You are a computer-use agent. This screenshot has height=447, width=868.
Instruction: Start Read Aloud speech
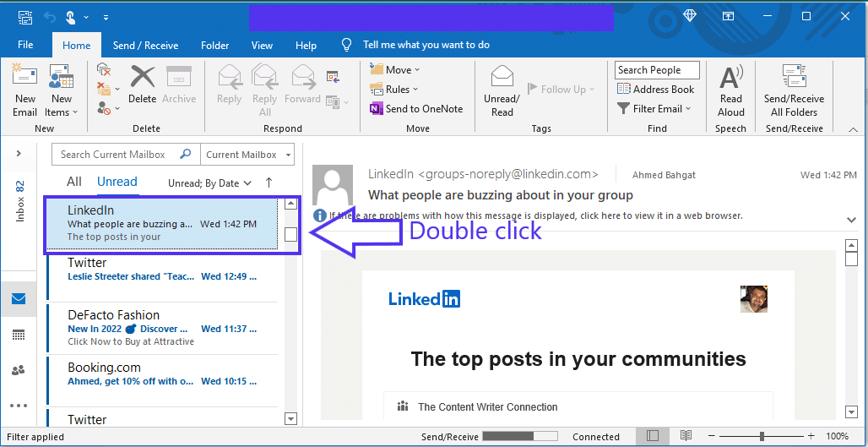pos(730,91)
